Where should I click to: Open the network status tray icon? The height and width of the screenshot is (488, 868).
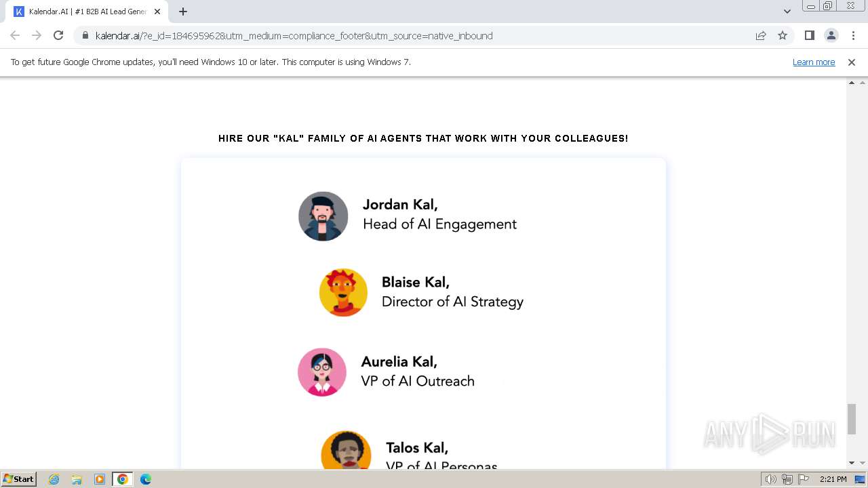pos(787,479)
